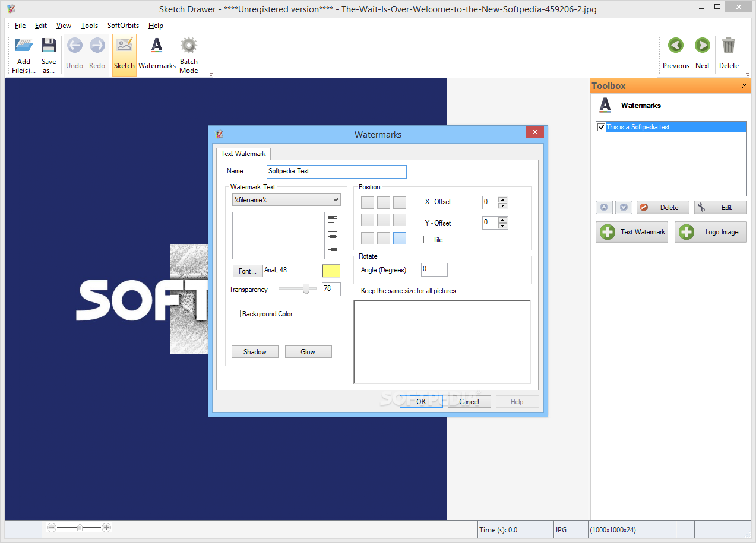Select the Text Watermark tab

coord(243,154)
